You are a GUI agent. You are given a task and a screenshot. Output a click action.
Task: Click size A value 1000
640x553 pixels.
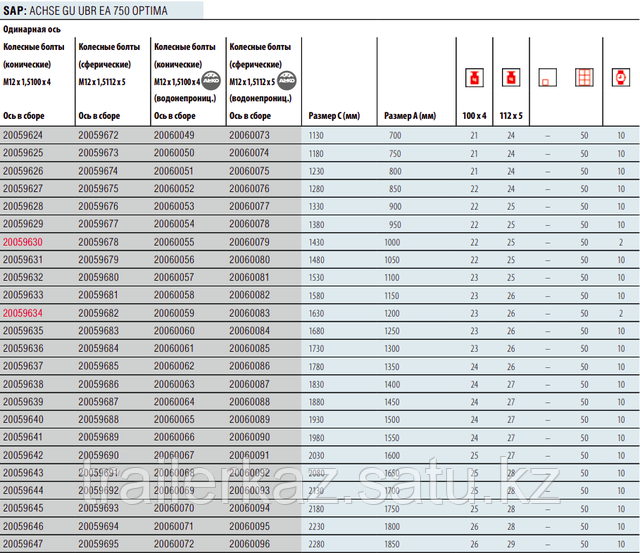coord(392,242)
